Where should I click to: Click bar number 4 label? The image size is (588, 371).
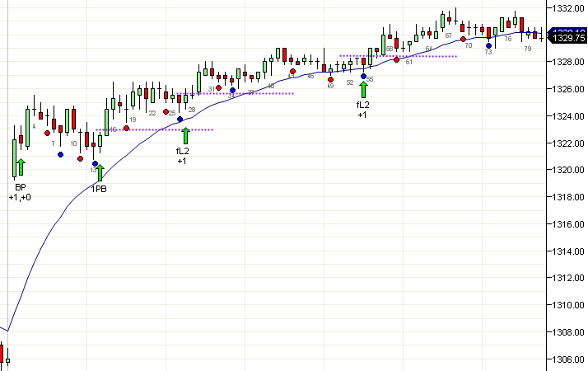click(x=34, y=126)
